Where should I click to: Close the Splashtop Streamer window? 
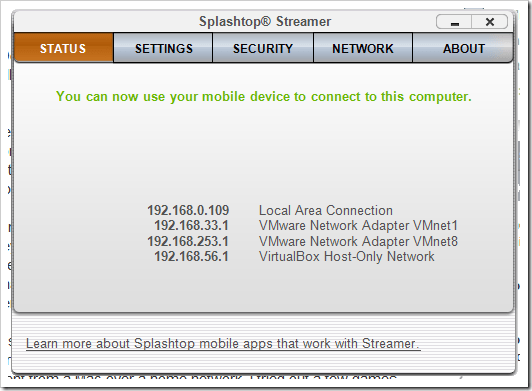(490, 22)
